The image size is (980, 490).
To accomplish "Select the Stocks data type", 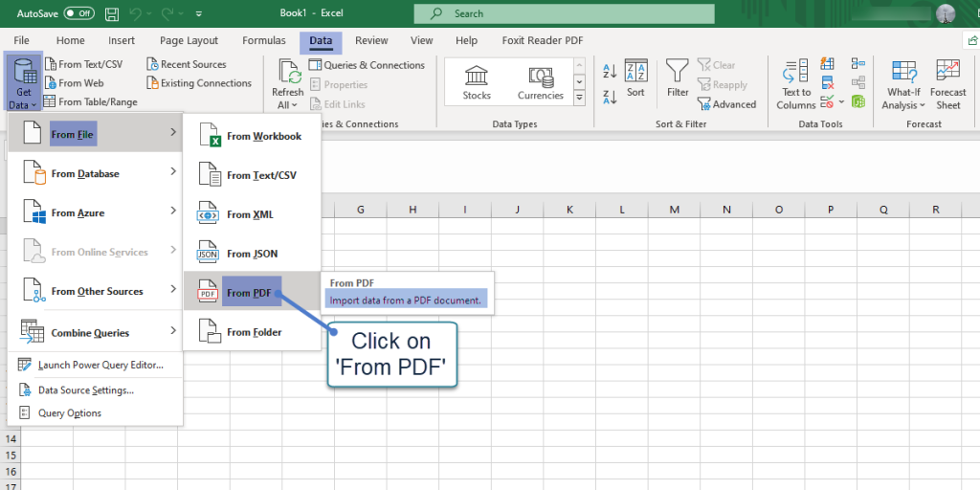I will pos(477,82).
